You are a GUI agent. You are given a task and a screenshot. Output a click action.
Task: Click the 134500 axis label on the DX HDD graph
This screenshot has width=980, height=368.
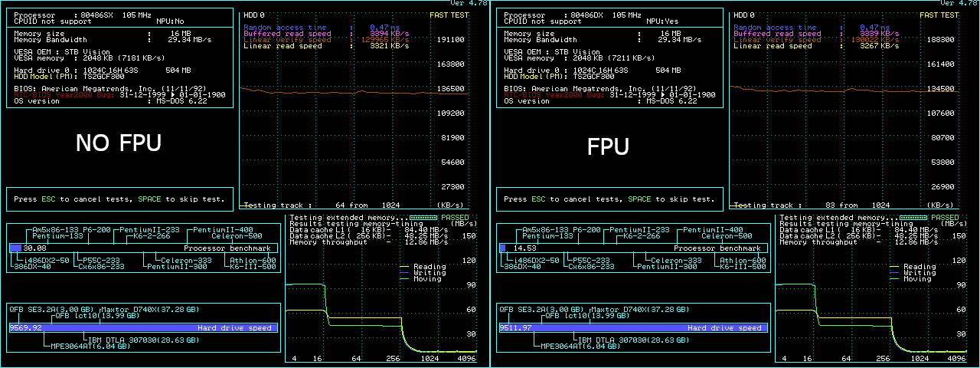940,88
